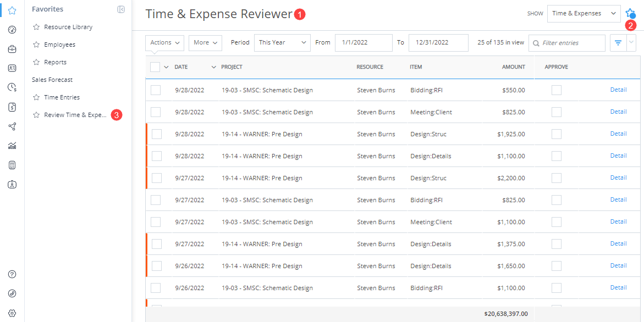This screenshot has width=644, height=322.
Task: Select the 9/26 Design:Details $1,650.00 row checkbox
Action: pyautogui.click(x=157, y=266)
